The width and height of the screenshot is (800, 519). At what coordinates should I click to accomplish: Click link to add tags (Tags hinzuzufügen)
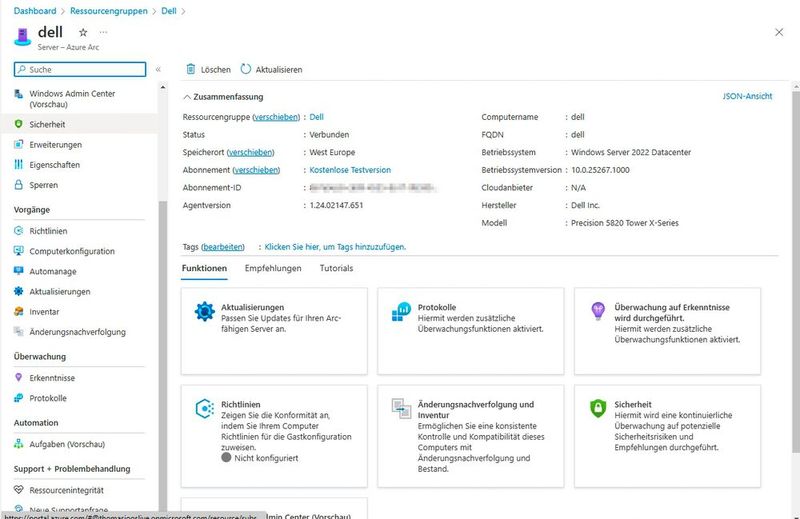335,247
